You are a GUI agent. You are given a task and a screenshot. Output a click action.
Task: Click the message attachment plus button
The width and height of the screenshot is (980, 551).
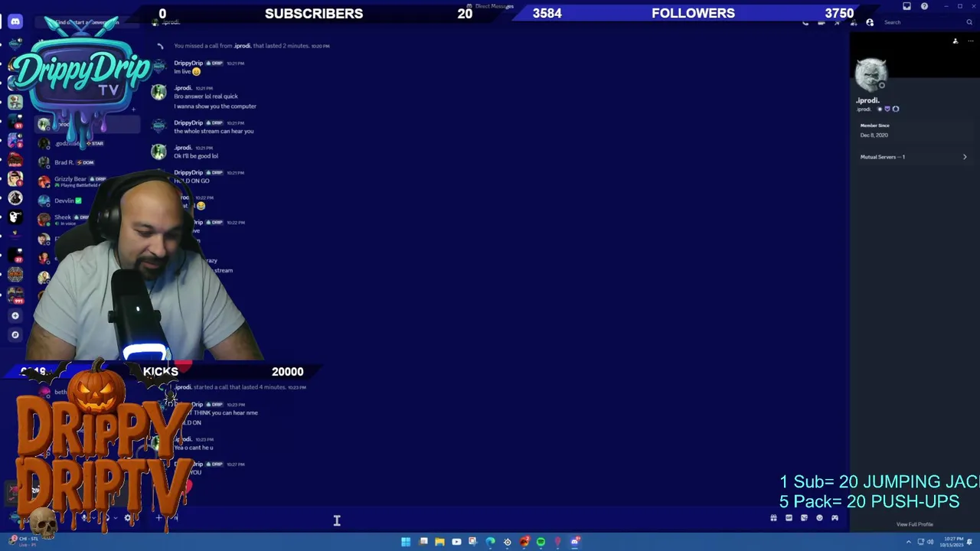click(158, 518)
